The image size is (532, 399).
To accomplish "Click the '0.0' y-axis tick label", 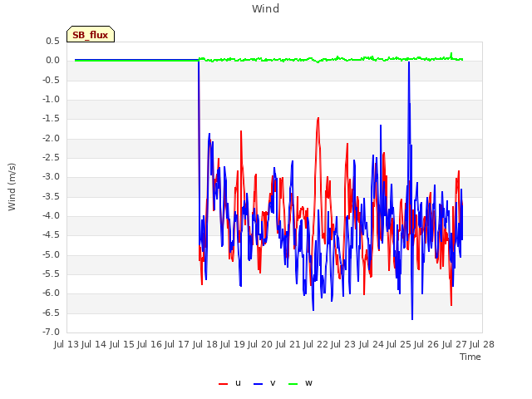I will tap(52, 61).
